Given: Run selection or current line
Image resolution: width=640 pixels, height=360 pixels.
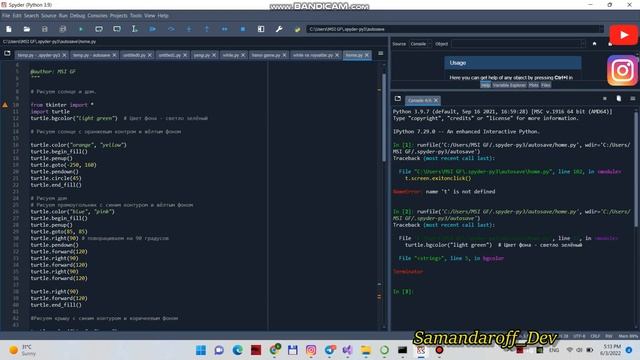Looking at the screenshot, I should point(135,29).
